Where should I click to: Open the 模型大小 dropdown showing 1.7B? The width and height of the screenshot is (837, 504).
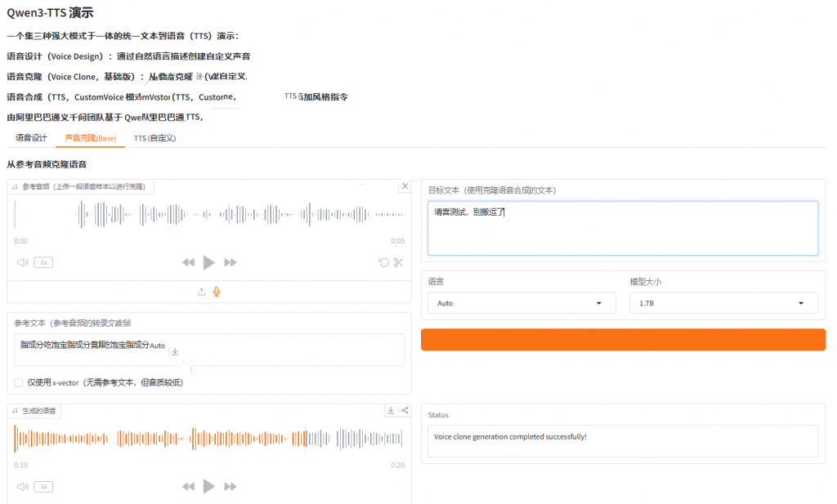pos(723,303)
